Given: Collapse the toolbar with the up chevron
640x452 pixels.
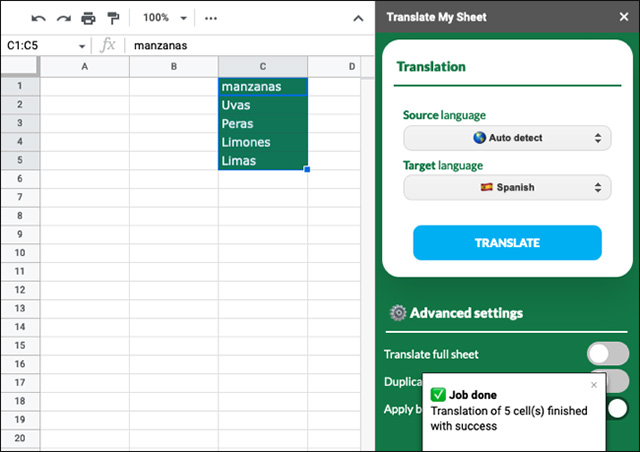Looking at the screenshot, I should pyautogui.click(x=357, y=18).
